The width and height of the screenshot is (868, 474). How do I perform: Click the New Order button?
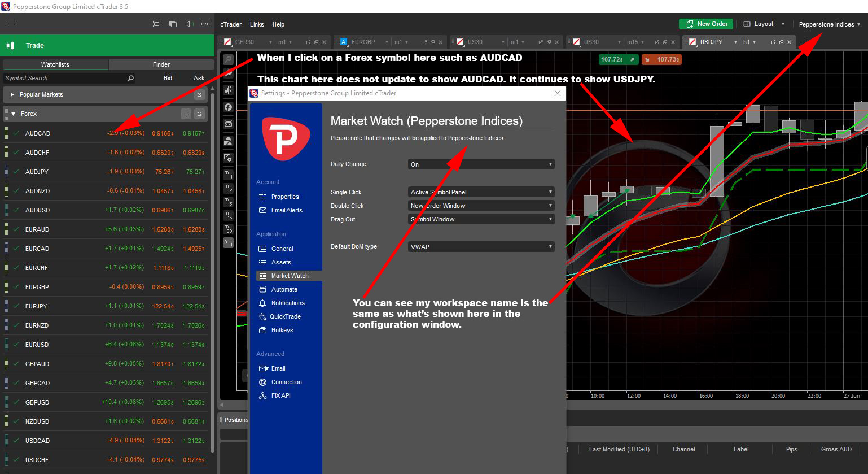click(x=706, y=24)
